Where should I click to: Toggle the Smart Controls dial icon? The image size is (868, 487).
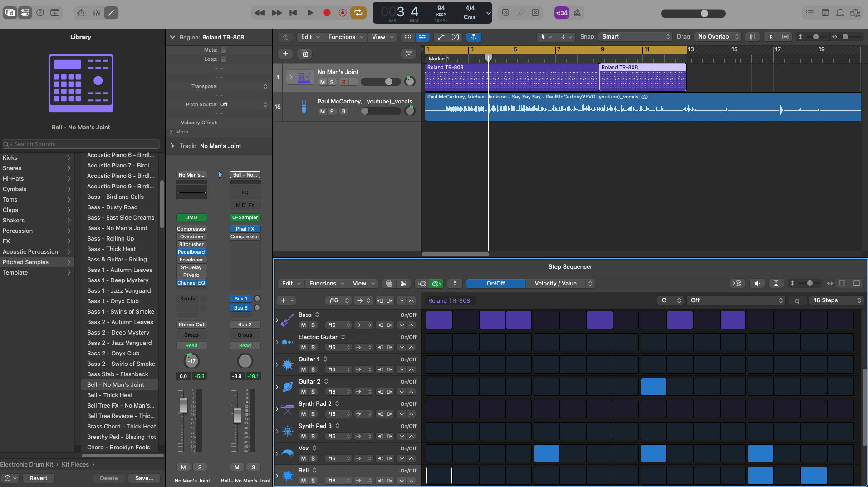coord(81,13)
